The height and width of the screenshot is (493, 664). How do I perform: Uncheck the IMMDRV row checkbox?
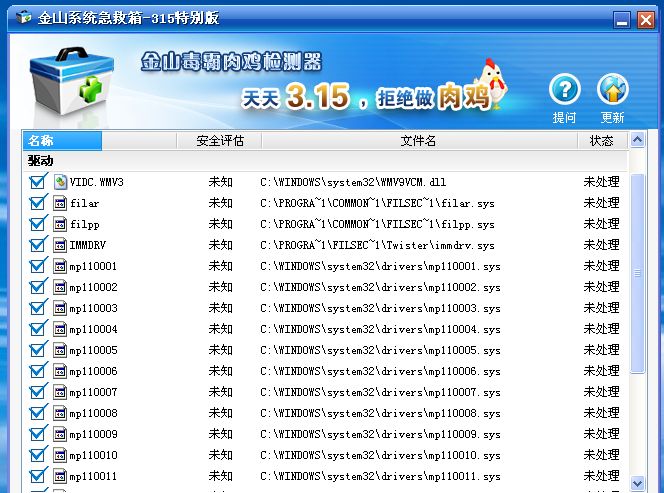click(x=37, y=245)
